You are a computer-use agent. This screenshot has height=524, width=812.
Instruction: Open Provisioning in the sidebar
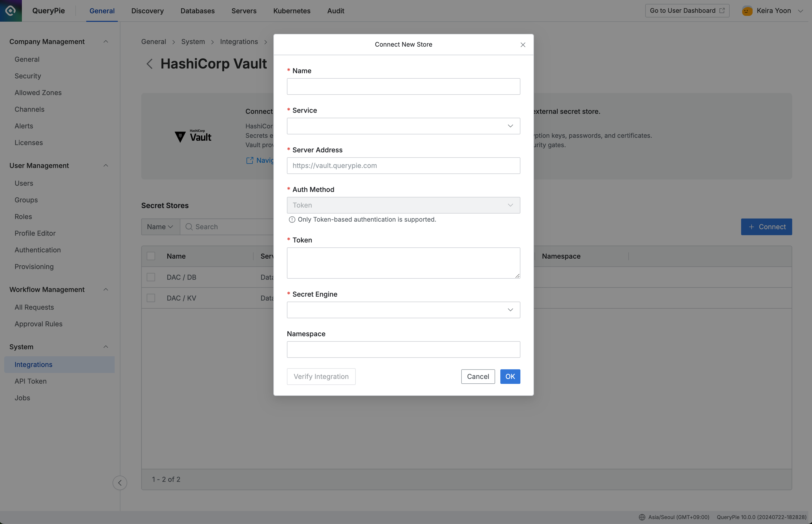pos(34,266)
